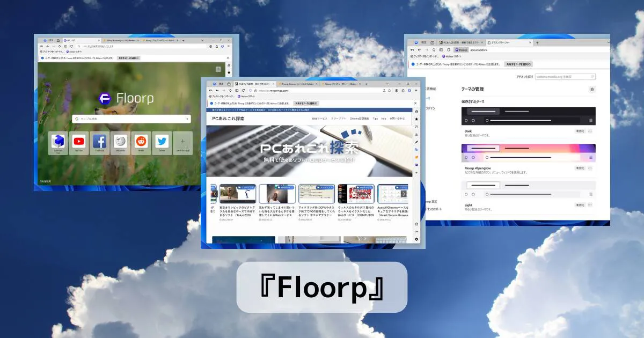644x338 pixels.
Task: Open the more options menu for Light theme
Action: 590,205
